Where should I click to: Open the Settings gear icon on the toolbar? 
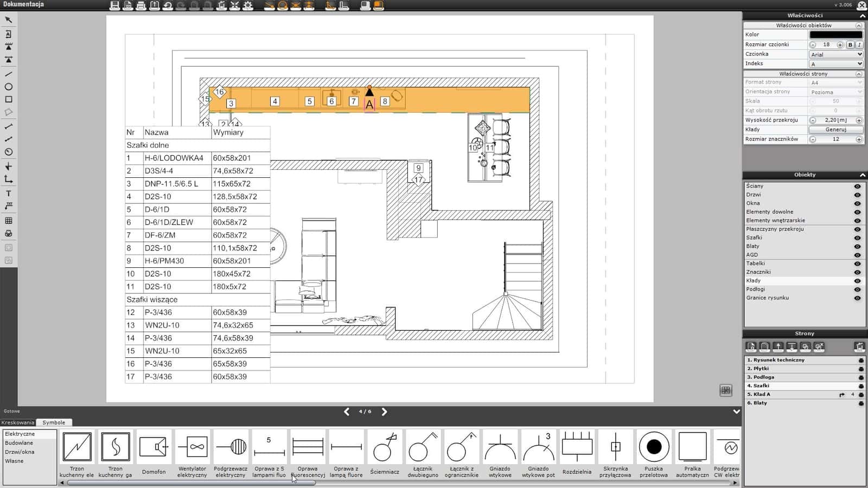(248, 5)
